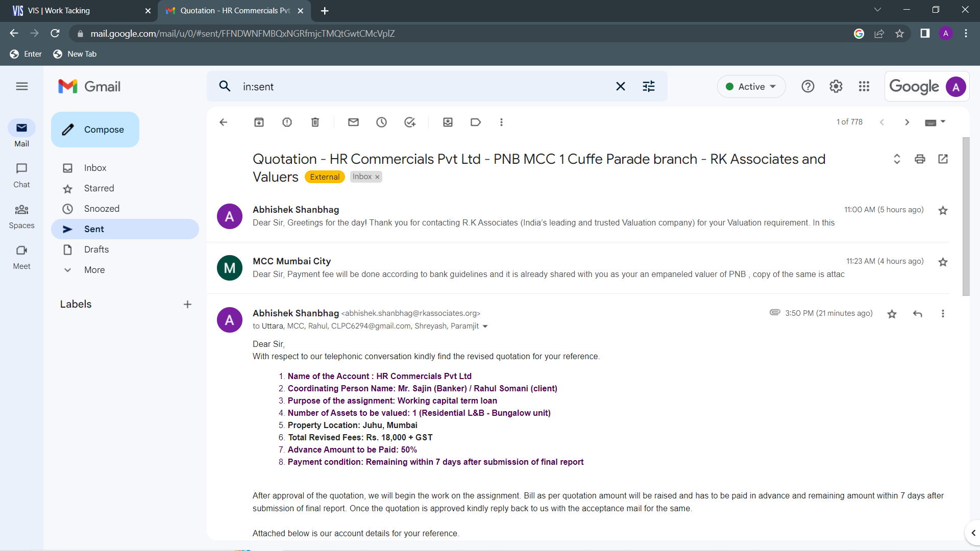Print the entire conversation

point(920,159)
